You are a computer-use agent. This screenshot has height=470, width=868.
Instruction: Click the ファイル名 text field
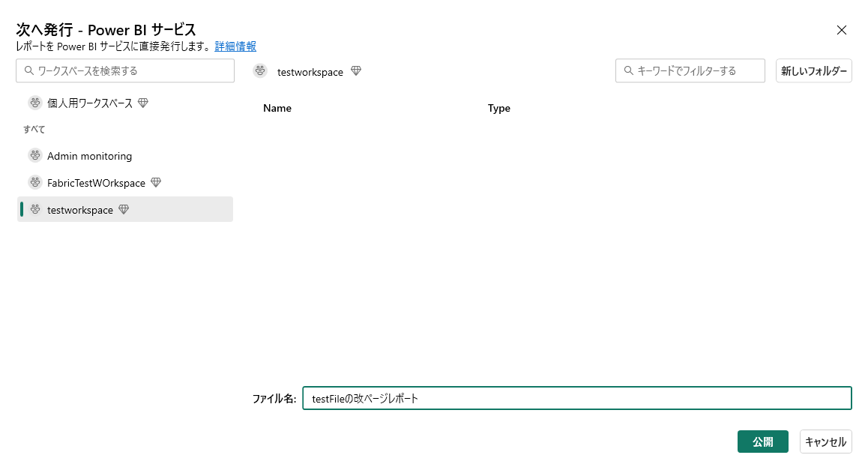pyautogui.click(x=577, y=398)
